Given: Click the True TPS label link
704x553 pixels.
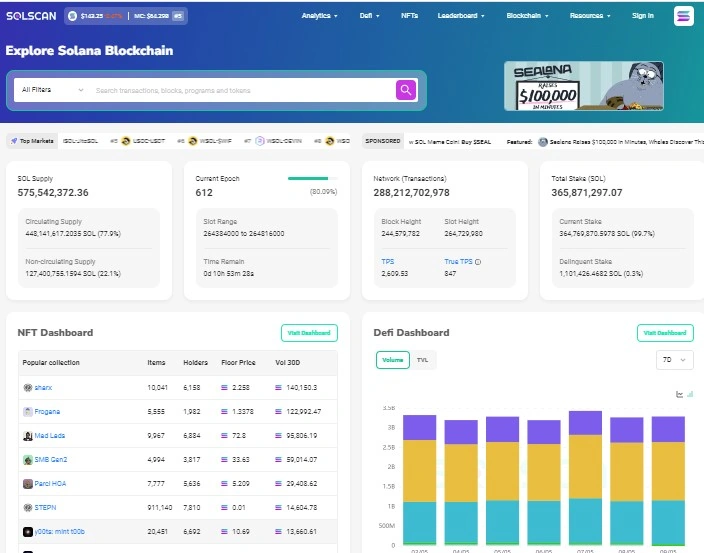Looking at the screenshot, I should click(x=458, y=261).
